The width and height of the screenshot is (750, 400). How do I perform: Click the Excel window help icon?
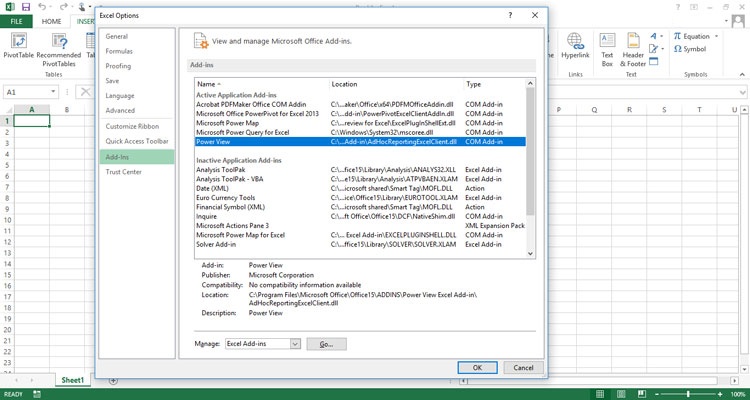(678, 7)
